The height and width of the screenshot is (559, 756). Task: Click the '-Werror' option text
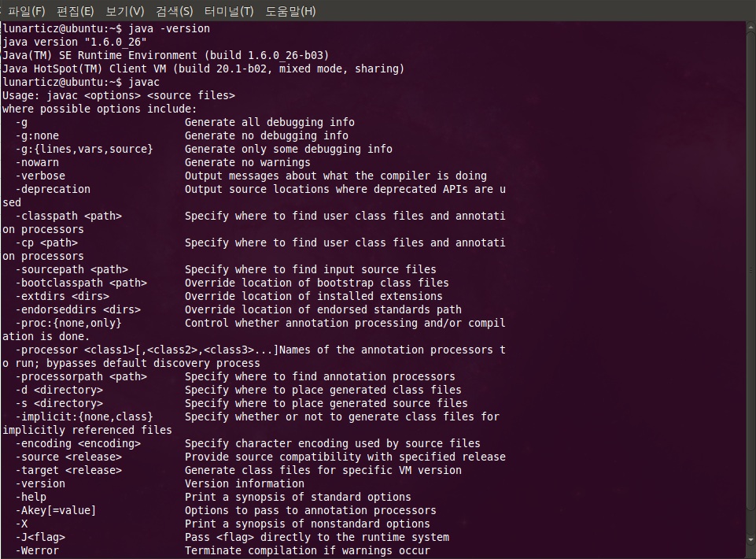click(37, 550)
